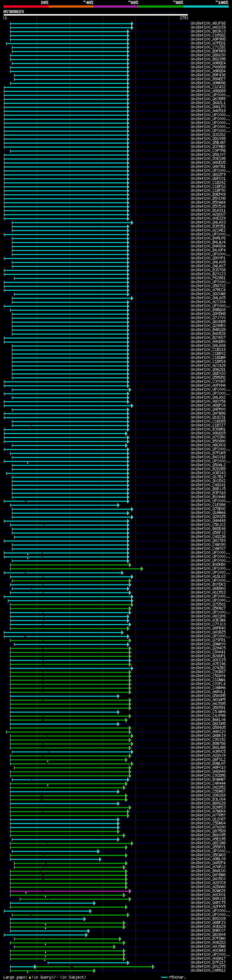The height and width of the screenshot is (980, 232).
Task: Click hit label UniRef100_Q875D9
Action: (208, 831)
